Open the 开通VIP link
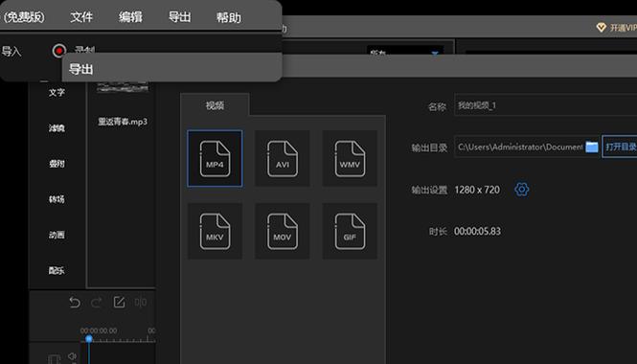The width and height of the screenshot is (637, 364). point(616,28)
